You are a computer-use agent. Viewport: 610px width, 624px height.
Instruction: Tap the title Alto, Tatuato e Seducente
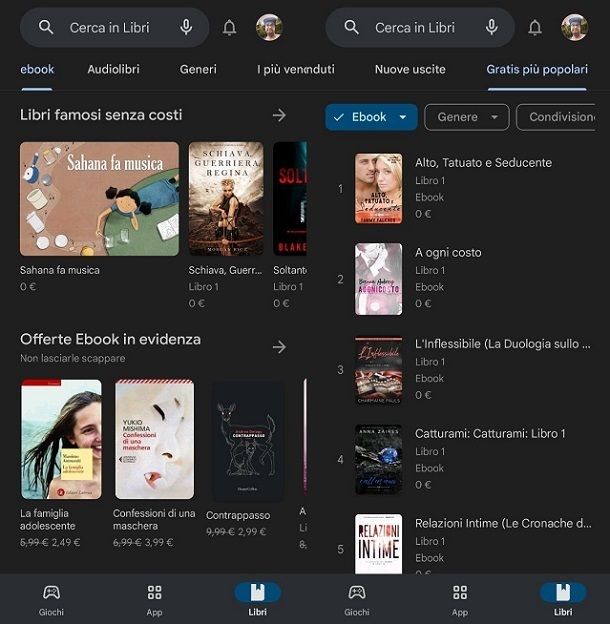[483, 163]
